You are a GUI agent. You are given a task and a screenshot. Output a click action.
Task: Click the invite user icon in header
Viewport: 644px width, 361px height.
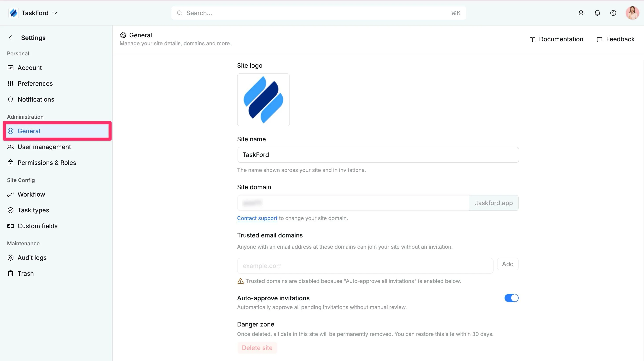[x=582, y=13]
